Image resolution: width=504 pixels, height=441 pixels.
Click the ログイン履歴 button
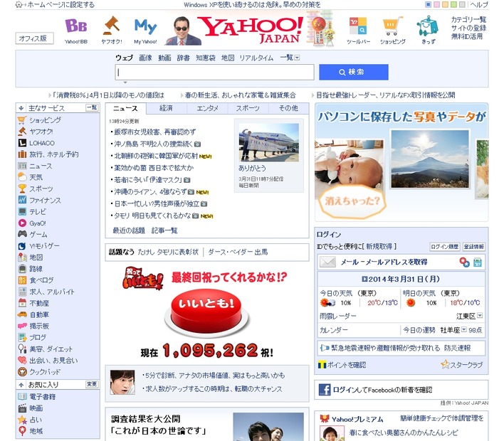[445, 246]
